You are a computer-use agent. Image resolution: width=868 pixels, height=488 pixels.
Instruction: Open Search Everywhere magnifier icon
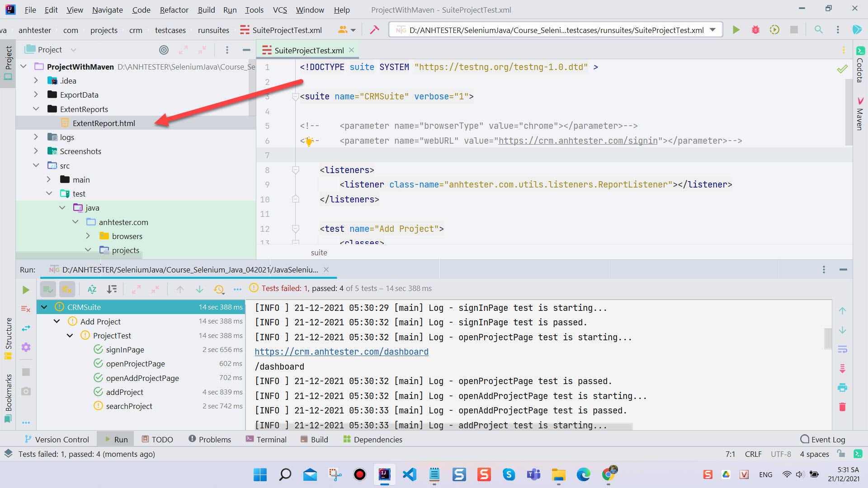[x=818, y=30]
